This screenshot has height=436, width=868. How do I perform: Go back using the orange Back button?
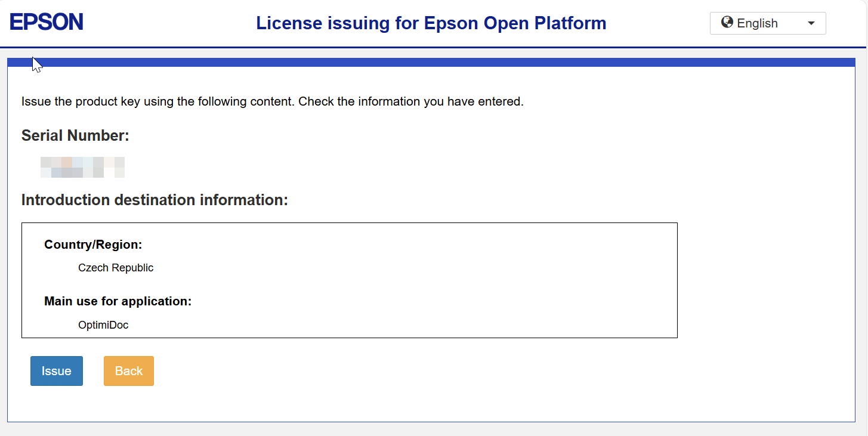(x=129, y=371)
